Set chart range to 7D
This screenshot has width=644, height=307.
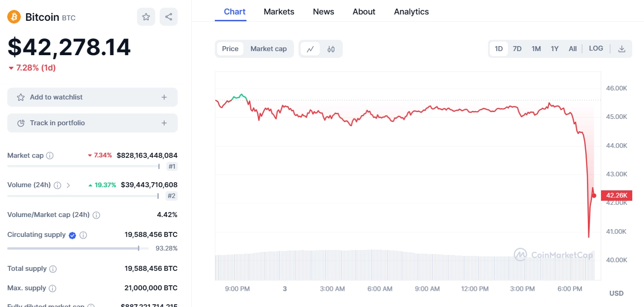pyautogui.click(x=517, y=49)
